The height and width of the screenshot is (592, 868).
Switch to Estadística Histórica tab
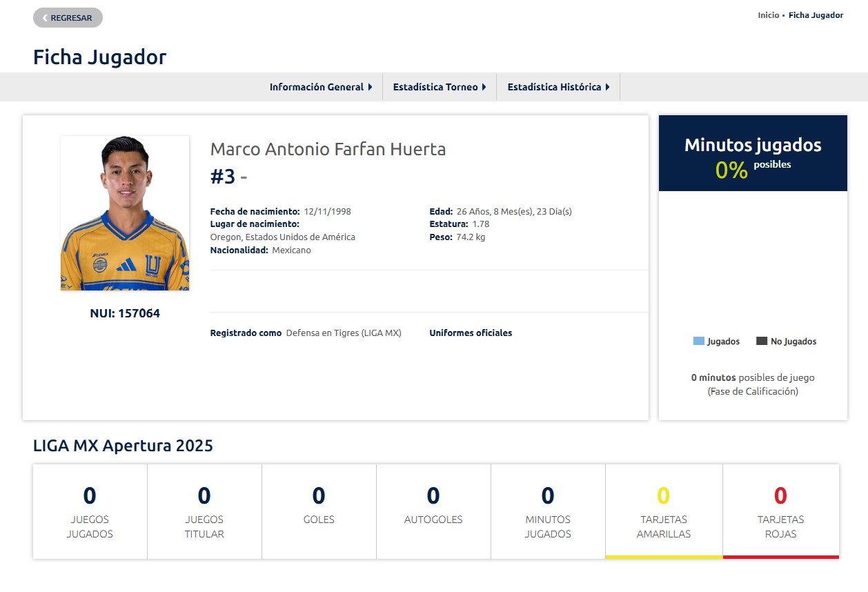pyautogui.click(x=558, y=87)
